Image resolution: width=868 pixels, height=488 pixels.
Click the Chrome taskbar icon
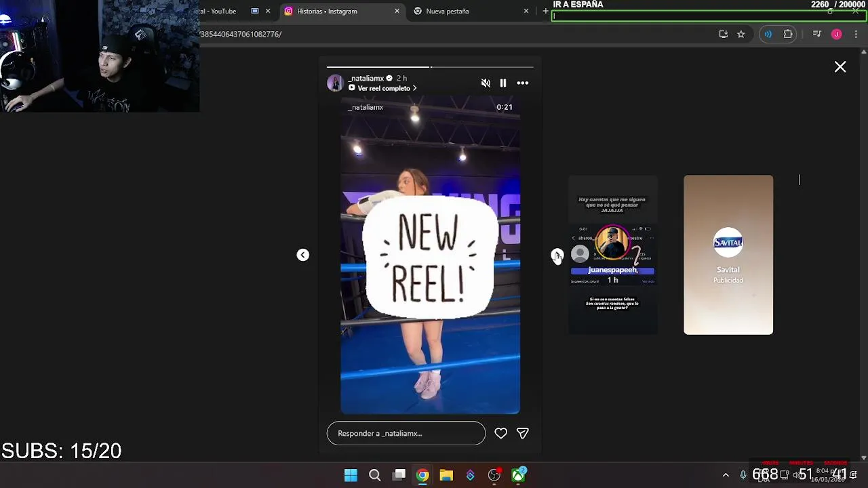422,475
